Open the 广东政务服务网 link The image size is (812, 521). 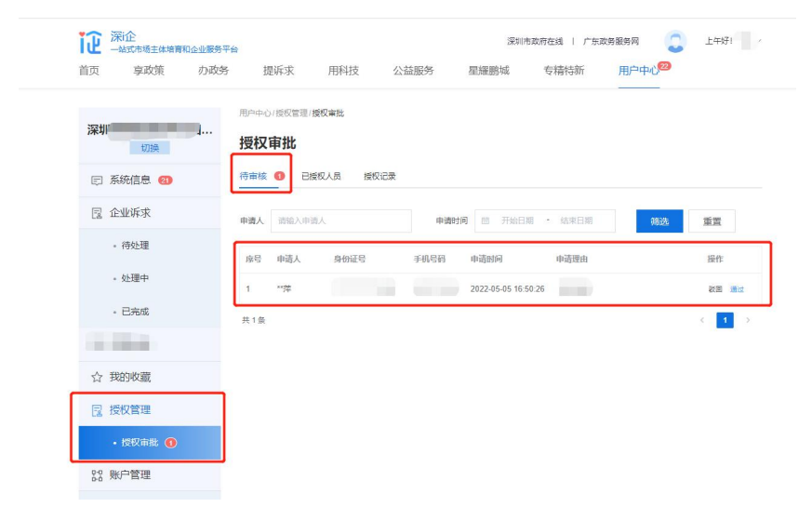[611, 42]
